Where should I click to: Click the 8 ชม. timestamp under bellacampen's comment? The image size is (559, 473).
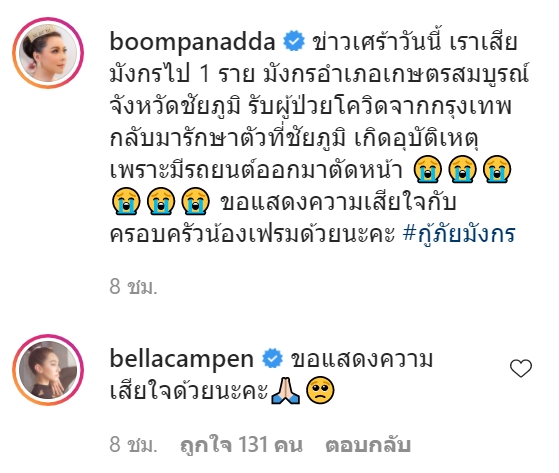point(133,445)
